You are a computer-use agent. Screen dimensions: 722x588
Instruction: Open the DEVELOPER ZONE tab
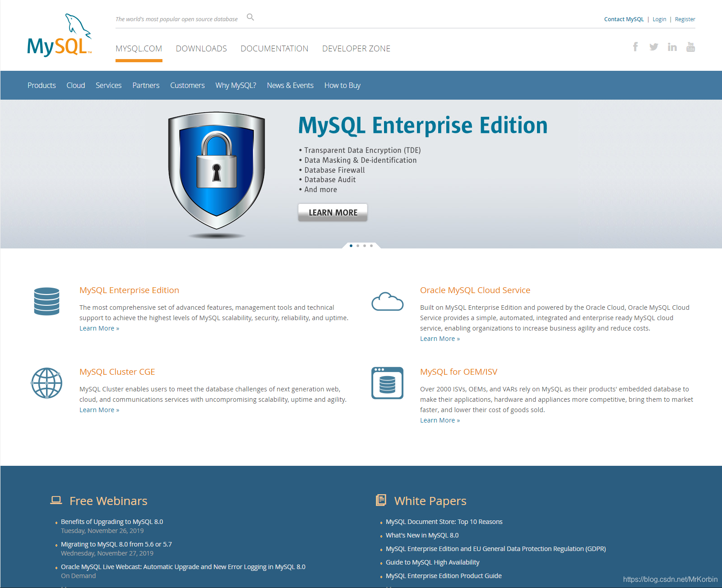click(356, 49)
